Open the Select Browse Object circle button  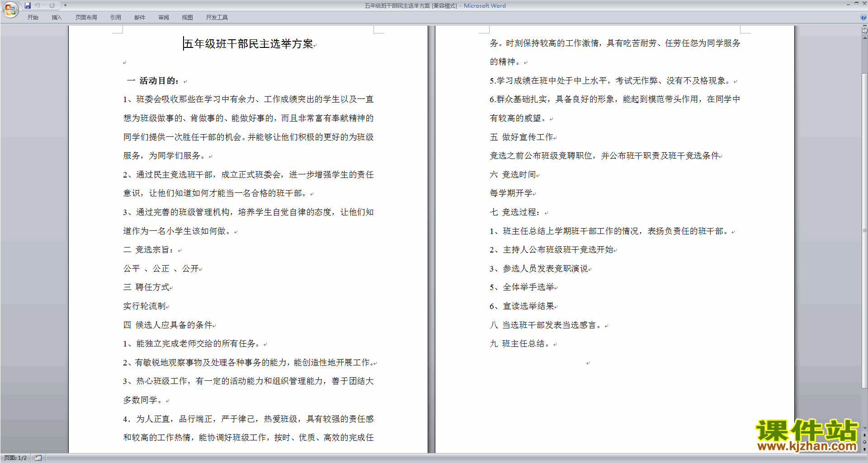pyautogui.click(x=864, y=442)
